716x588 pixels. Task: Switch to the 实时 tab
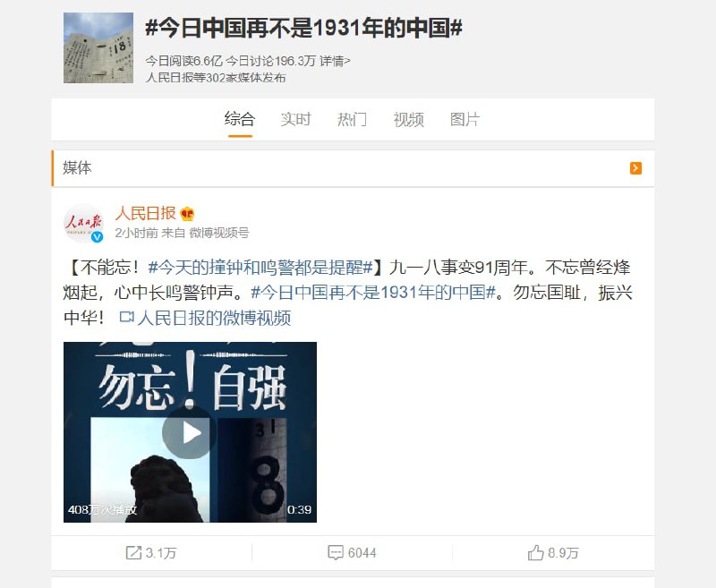click(295, 120)
